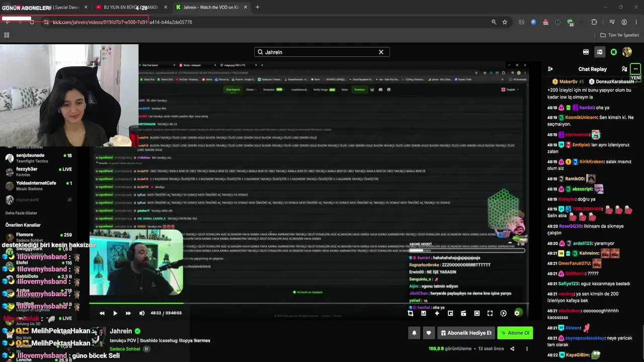Open the browser zoom magnifier icon
Screen dimensions: 644x362
pyautogui.click(x=494, y=22)
